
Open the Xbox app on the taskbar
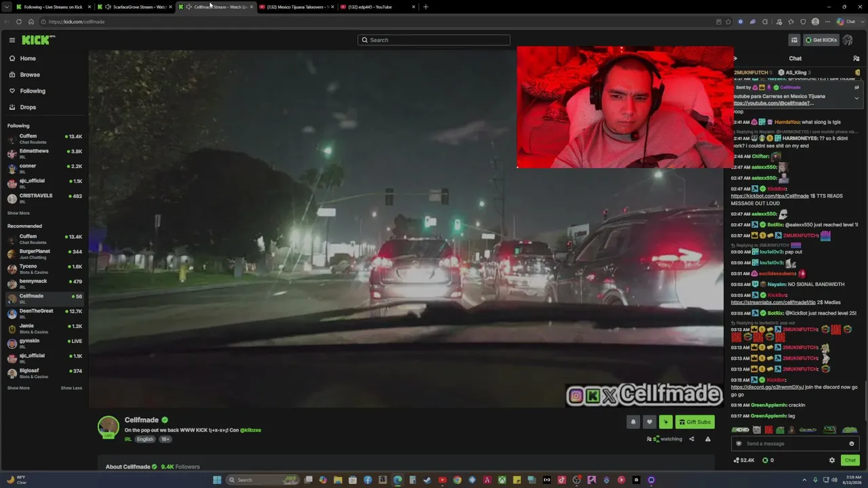click(x=502, y=480)
